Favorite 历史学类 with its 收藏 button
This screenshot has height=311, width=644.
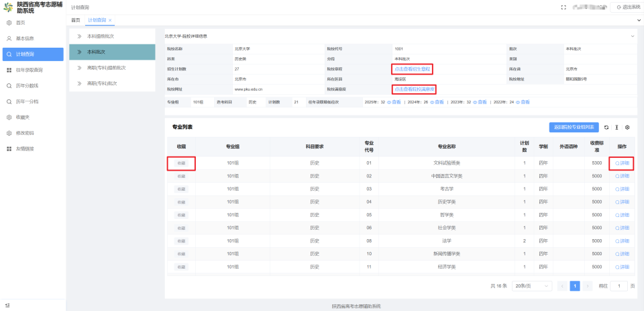tap(181, 202)
